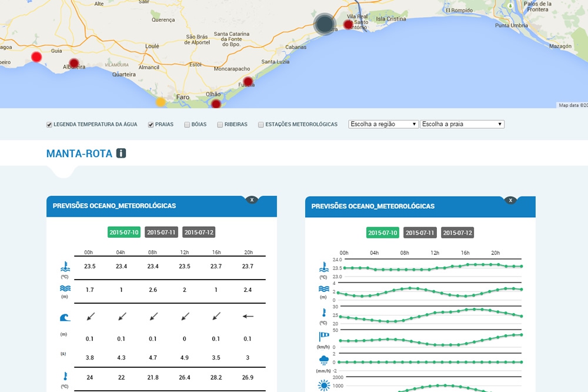Screen dimensions: 588x392
Task: Click dark red marker at Fuseta
Action: (248, 81)
